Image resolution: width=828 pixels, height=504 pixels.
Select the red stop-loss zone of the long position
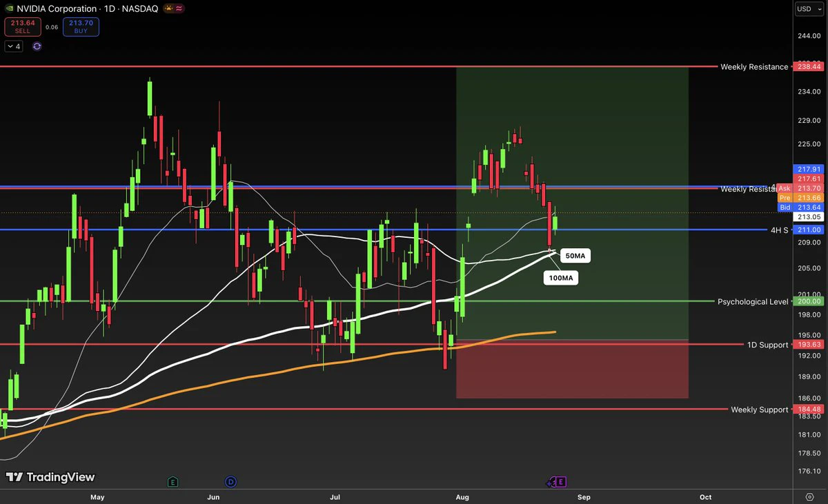[572, 369]
